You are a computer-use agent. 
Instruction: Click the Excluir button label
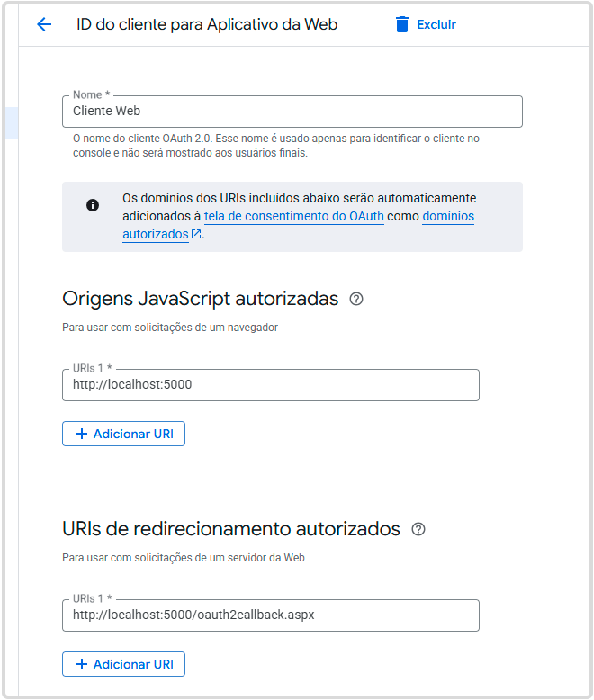point(436,24)
